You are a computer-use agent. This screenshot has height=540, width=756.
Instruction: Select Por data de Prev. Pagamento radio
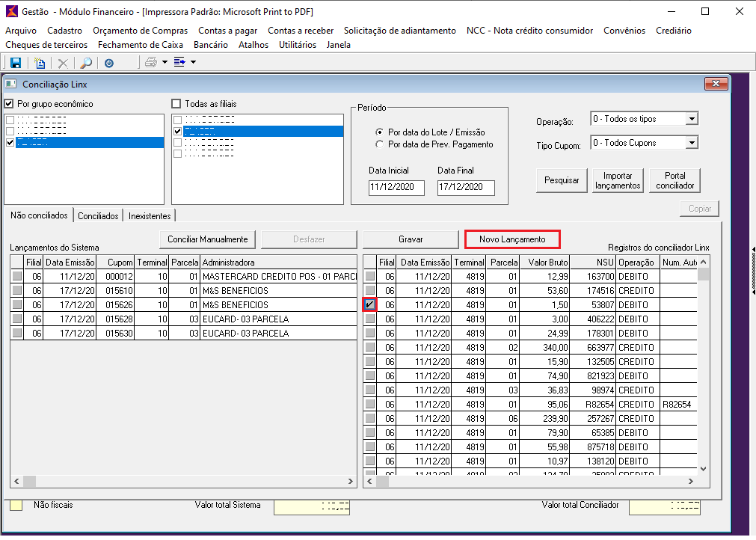pyautogui.click(x=380, y=144)
